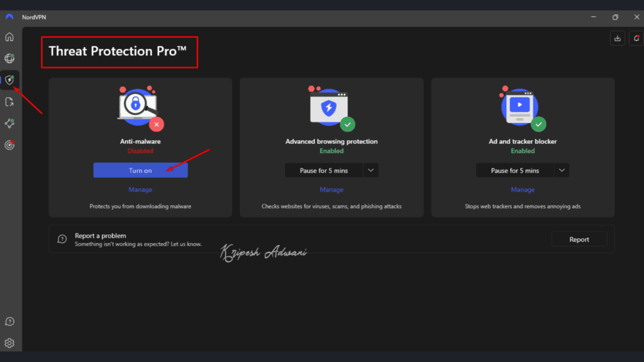The image size is (644, 362).
Task: Open NordVPN settings gear
Action: click(x=9, y=344)
